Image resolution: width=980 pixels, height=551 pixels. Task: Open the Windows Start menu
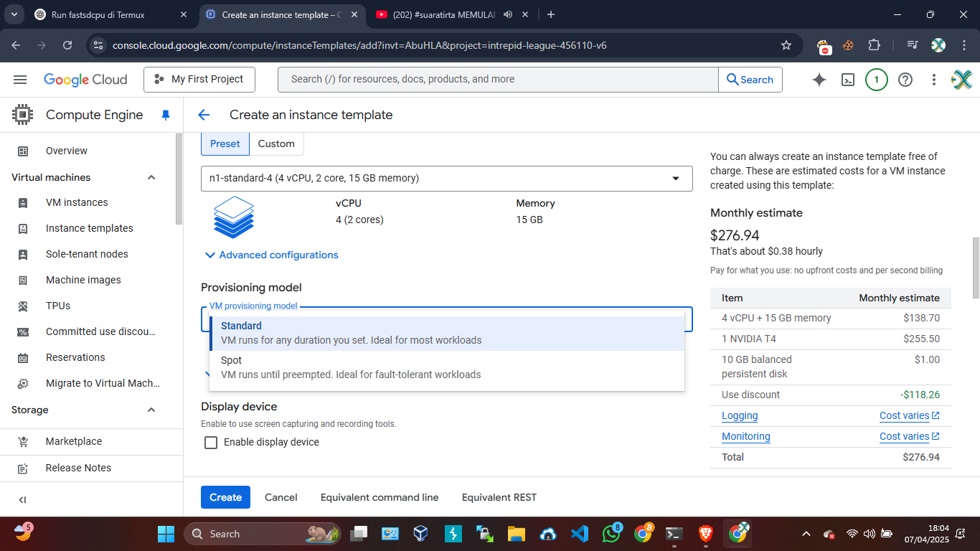166,534
